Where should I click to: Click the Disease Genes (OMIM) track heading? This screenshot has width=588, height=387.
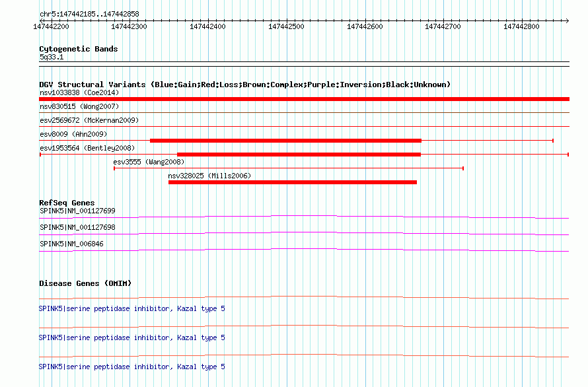coord(85,283)
